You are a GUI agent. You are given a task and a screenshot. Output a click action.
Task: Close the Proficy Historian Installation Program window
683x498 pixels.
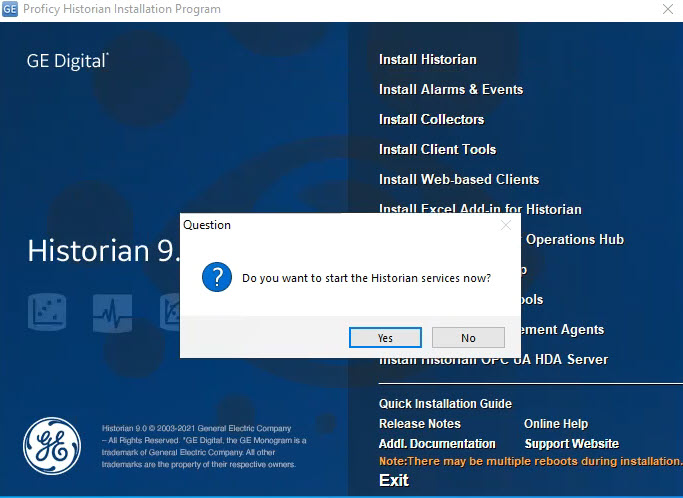[x=668, y=9]
